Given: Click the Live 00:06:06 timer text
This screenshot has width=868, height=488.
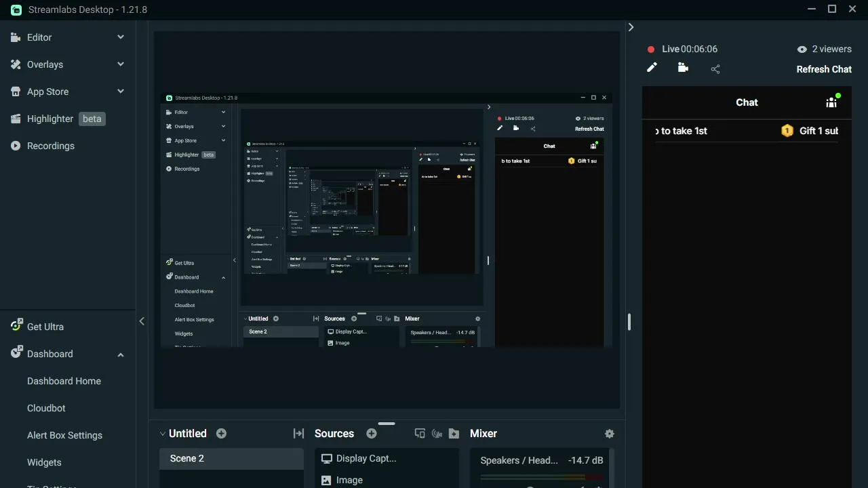Looking at the screenshot, I should 690,49.
